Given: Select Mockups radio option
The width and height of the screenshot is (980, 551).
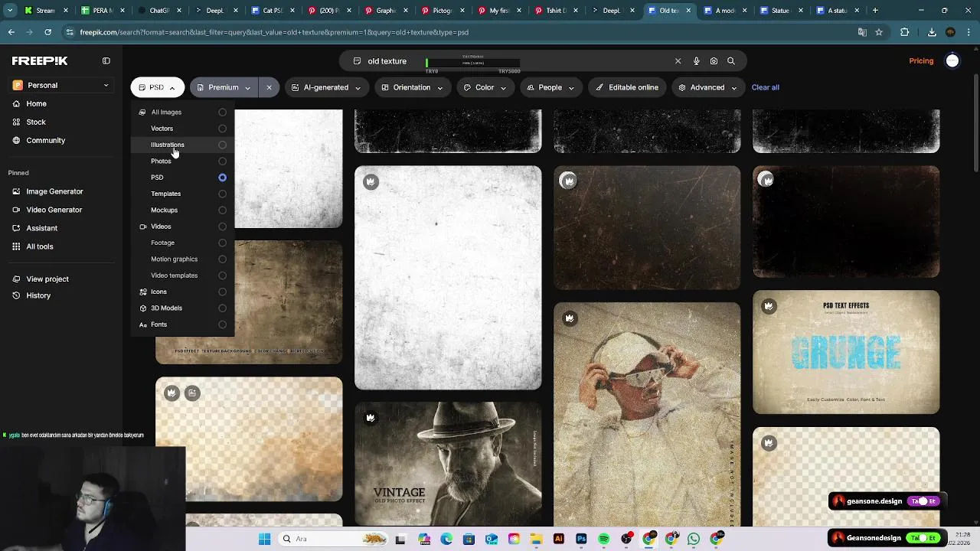Looking at the screenshot, I should pyautogui.click(x=222, y=210).
